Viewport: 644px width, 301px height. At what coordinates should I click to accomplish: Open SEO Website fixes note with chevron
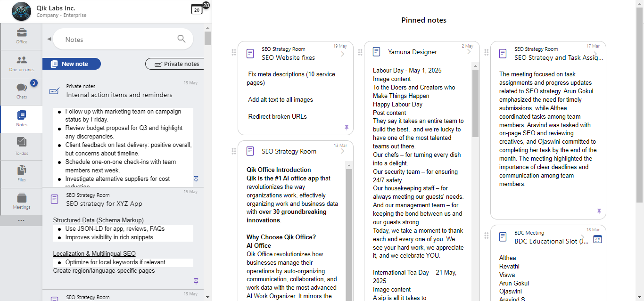(x=343, y=54)
